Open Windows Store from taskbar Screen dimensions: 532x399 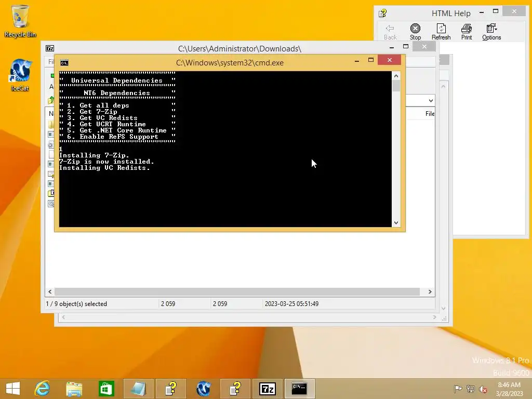pos(106,389)
